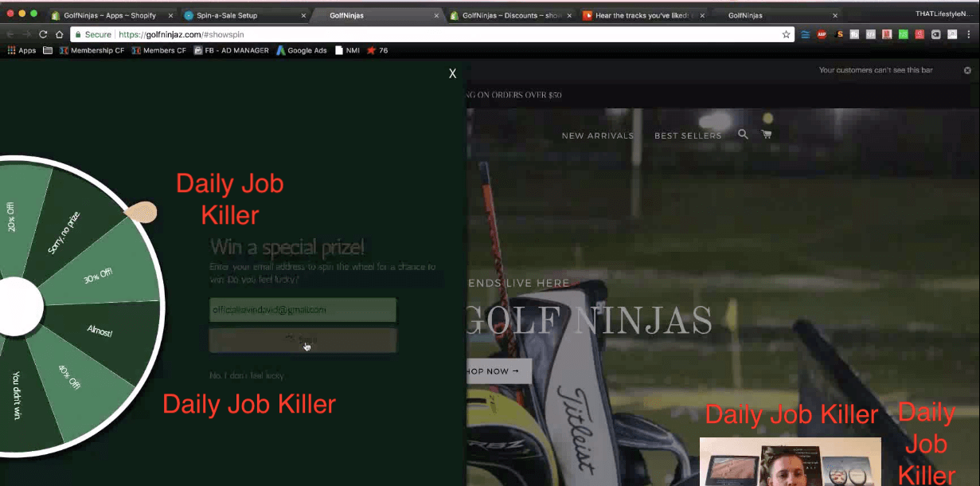Go to the browser home page

click(59, 34)
